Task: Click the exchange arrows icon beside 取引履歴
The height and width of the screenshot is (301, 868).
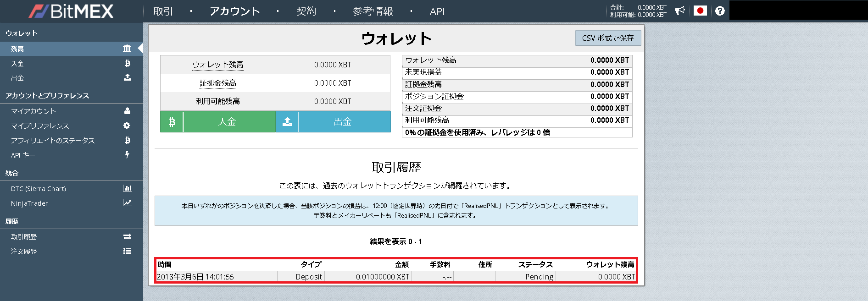Action: [x=127, y=236]
